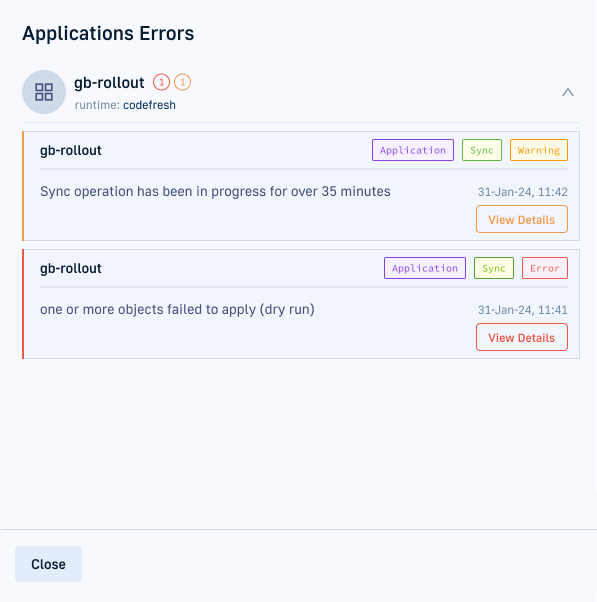
Task: Collapse the gb-rollout errors section chevron
Action: [x=568, y=92]
